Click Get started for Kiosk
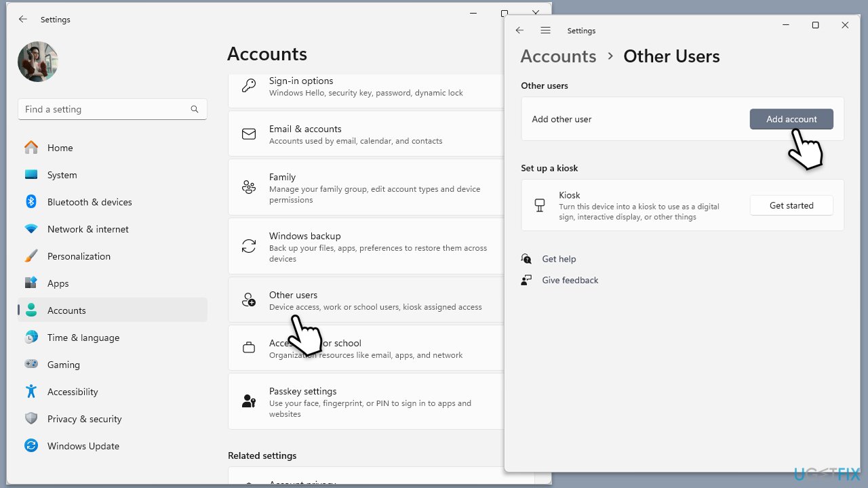This screenshot has height=488, width=868. [x=791, y=205]
